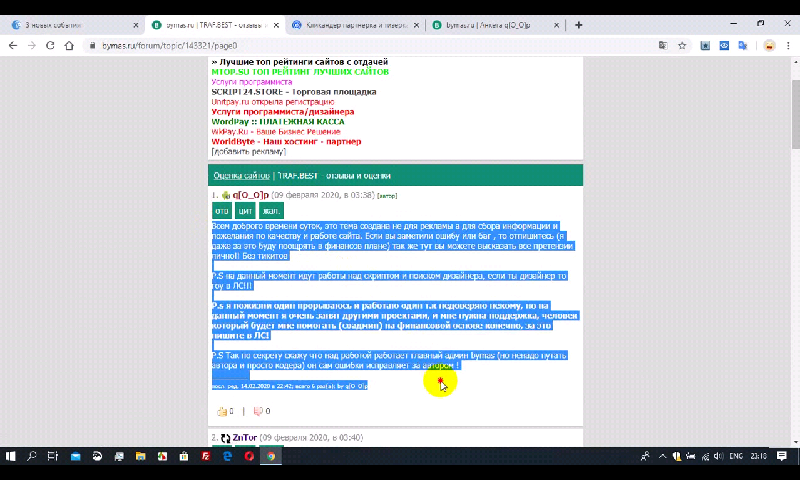Viewport: 800px width, 480px height.
Task: Click the thumbs-down dislike icon on first post
Action: 257,411
